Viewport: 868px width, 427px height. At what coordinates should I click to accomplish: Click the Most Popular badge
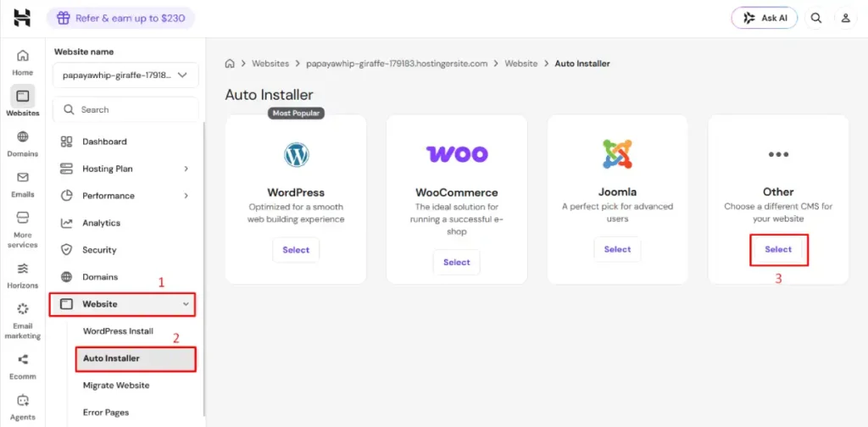point(296,113)
